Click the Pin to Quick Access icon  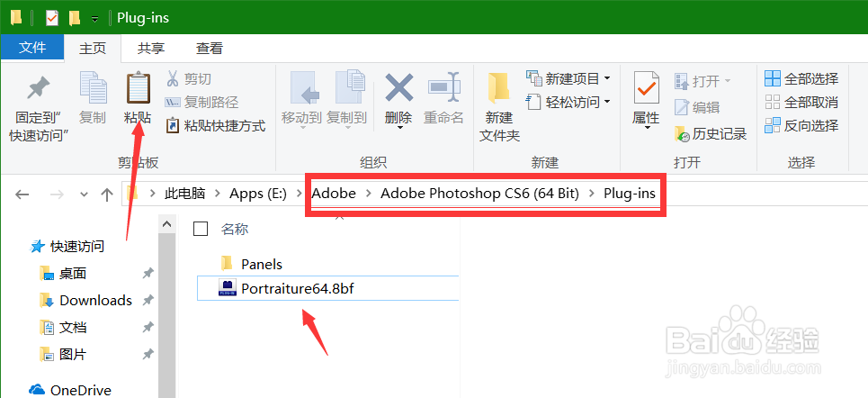pyautogui.click(x=38, y=90)
